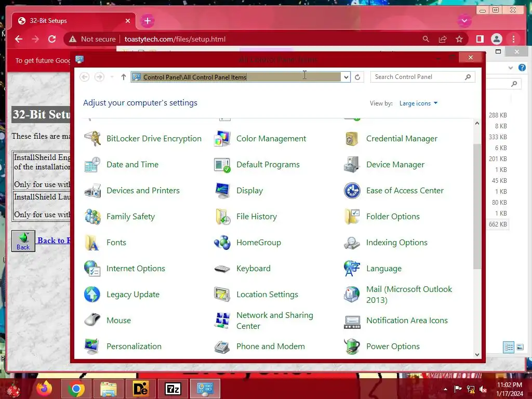Viewport: 532px width, 399px height.
Task: Click the Not secure site warning
Action: coord(92,39)
